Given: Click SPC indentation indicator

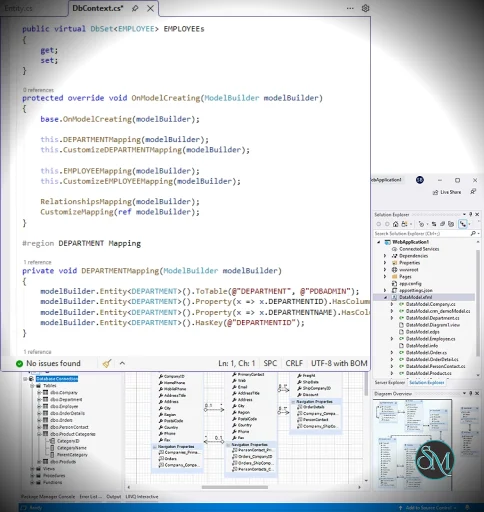Looking at the screenshot, I should tap(270, 363).
